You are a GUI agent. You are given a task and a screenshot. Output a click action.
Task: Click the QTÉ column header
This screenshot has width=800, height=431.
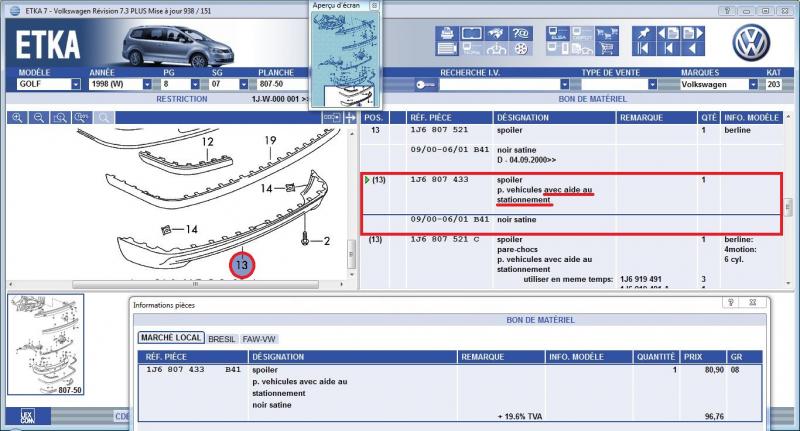(x=709, y=118)
